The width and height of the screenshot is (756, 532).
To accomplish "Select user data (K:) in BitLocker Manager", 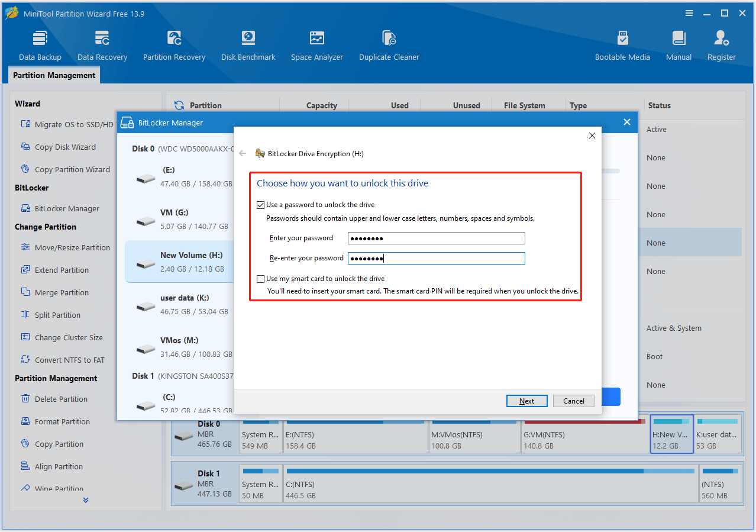I will (179, 304).
